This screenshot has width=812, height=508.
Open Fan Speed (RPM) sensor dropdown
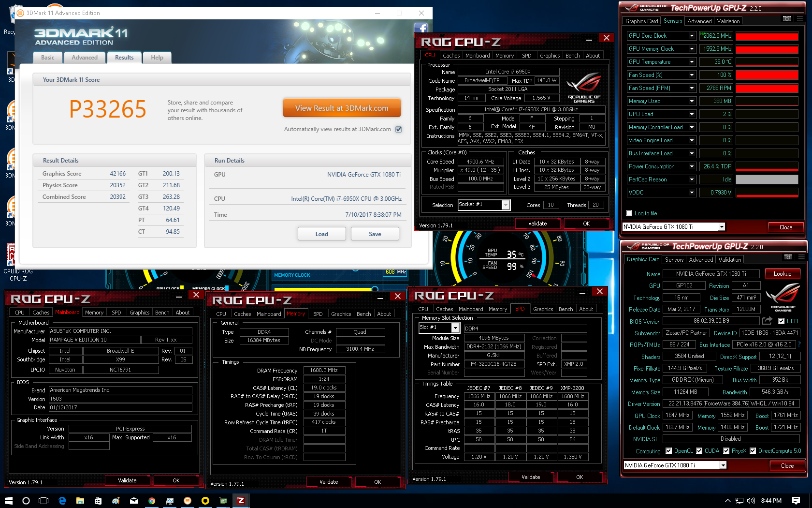pyautogui.click(x=692, y=88)
